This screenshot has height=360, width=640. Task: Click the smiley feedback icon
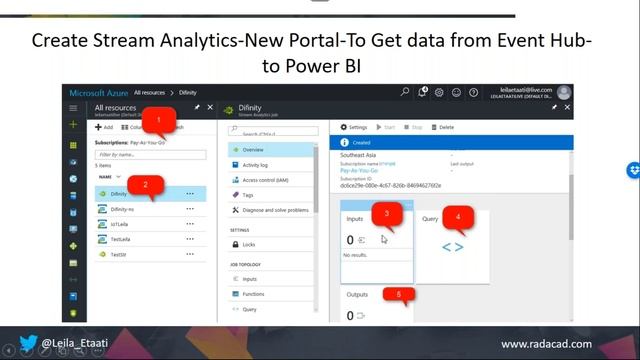click(456, 93)
